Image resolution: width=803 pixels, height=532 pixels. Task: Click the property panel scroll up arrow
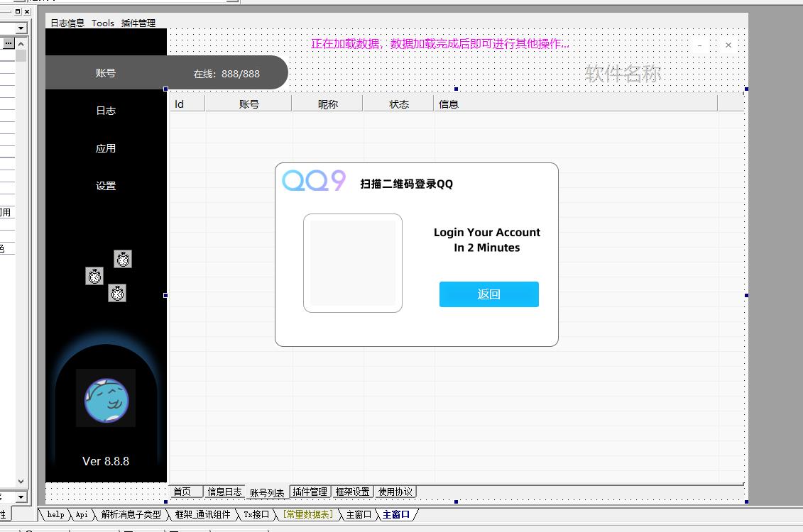coord(21,44)
